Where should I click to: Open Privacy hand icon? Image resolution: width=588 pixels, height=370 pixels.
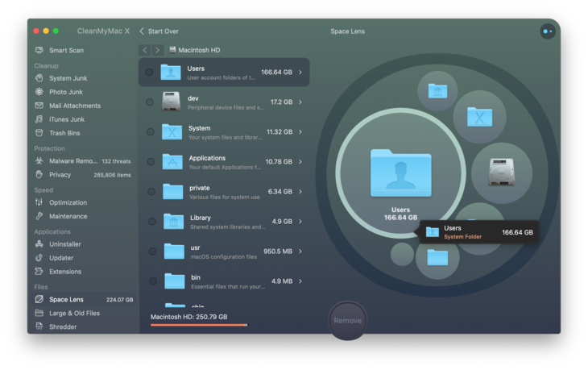click(x=39, y=174)
